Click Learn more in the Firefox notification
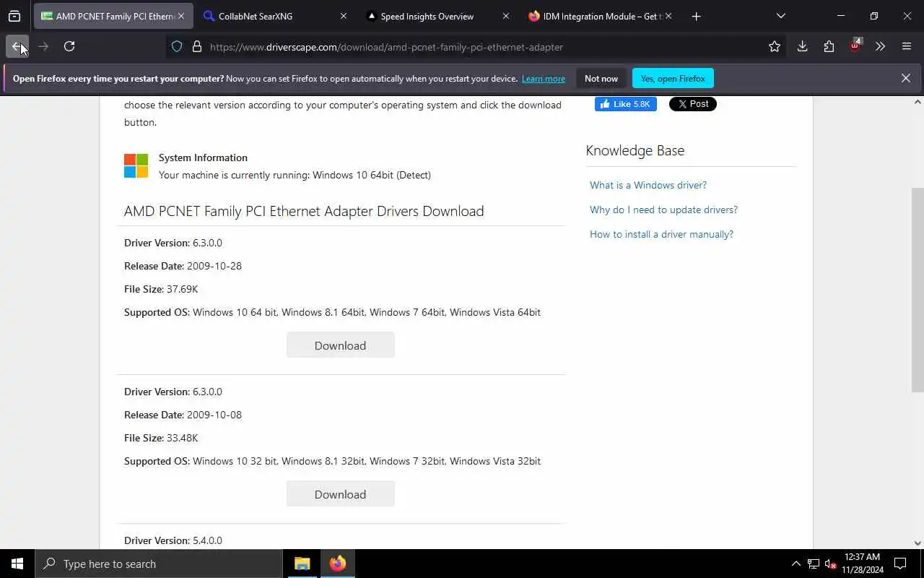This screenshot has width=924, height=578. 543,79
